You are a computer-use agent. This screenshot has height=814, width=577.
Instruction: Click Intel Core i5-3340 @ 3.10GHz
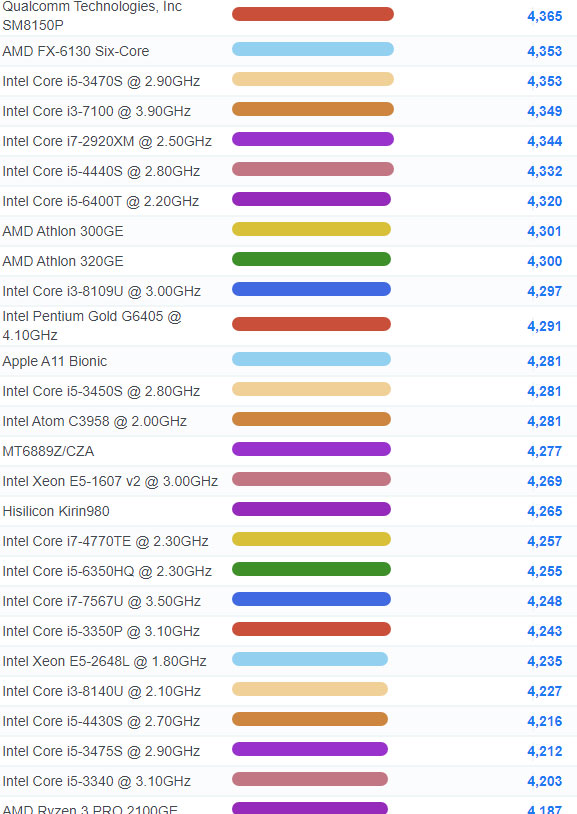(x=97, y=781)
